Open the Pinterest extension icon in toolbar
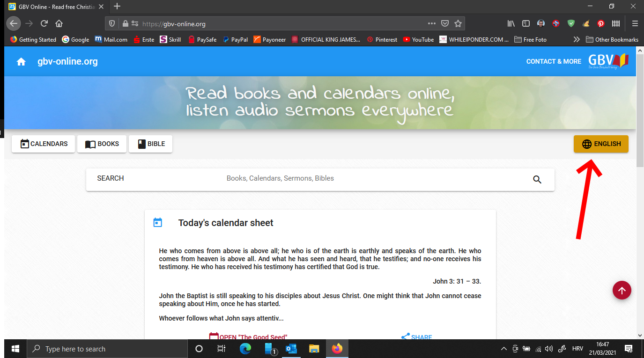Viewport: 644px width, 358px height. pos(600,23)
